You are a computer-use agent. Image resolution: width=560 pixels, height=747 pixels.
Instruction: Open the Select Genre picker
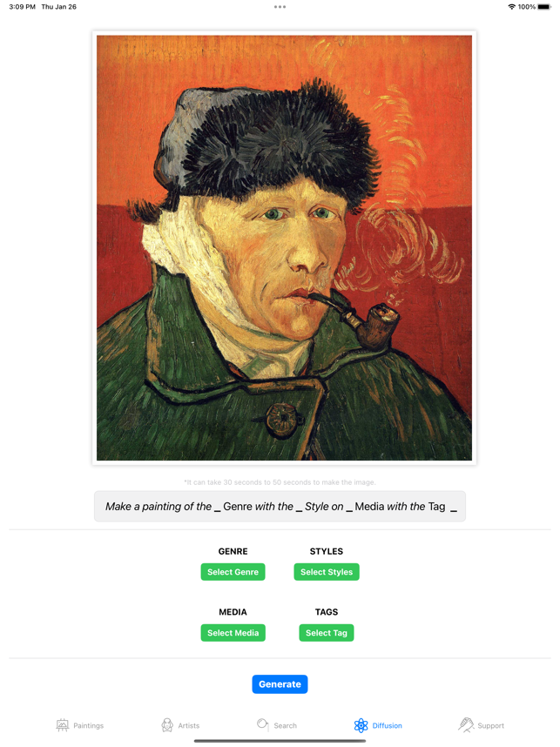click(x=233, y=572)
